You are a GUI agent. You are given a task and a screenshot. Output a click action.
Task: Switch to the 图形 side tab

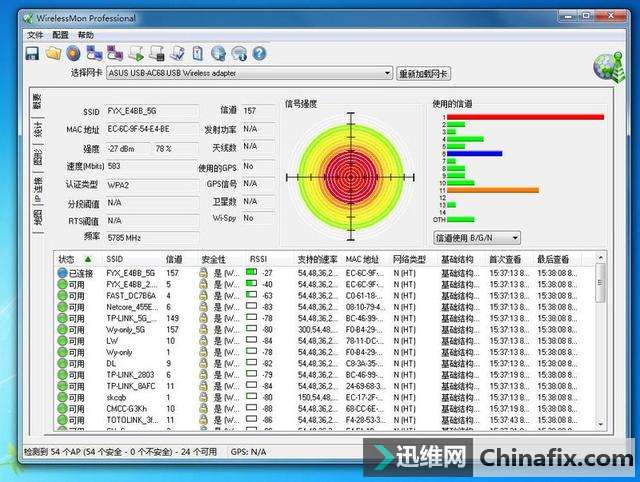click(38, 157)
